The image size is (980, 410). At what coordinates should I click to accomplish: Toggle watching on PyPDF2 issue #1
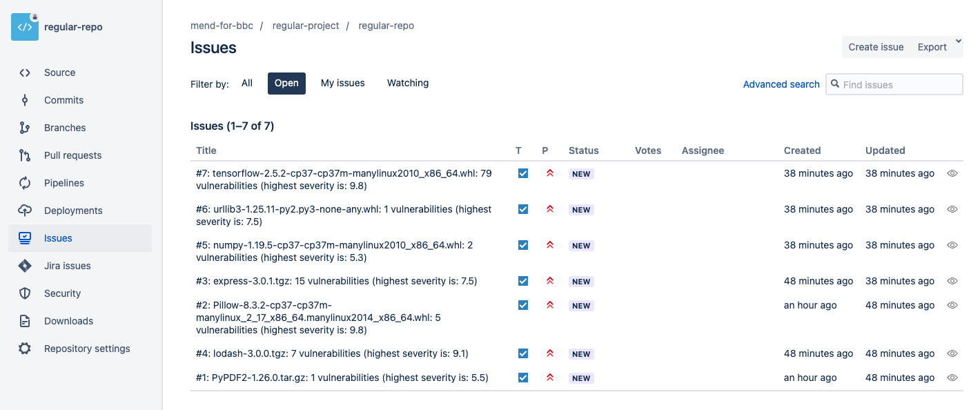[952, 378]
